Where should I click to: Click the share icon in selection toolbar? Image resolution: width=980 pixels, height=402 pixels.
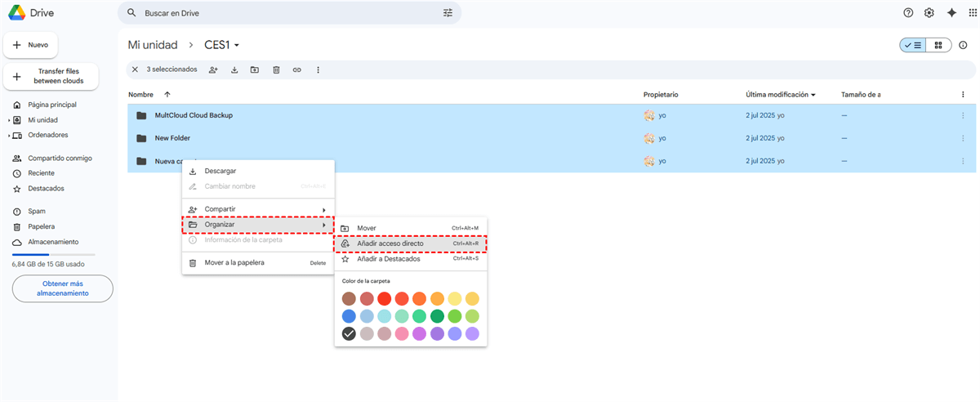tap(213, 70)
